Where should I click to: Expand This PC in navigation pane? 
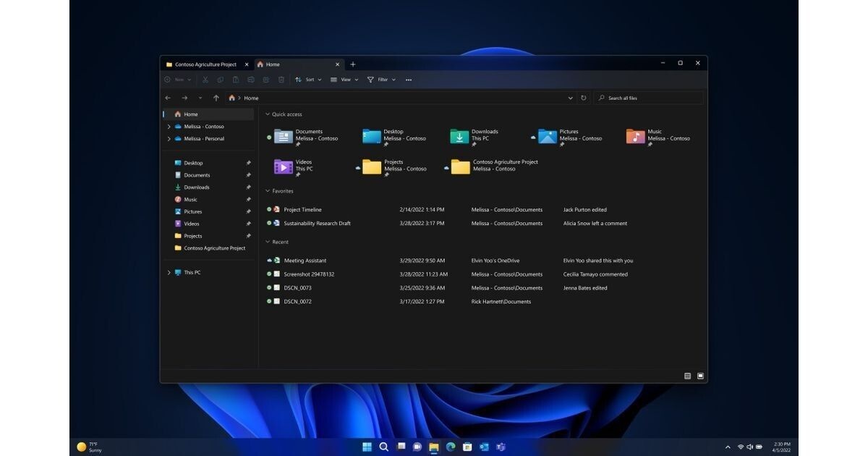pyautogui.click(x=169, y=273)
